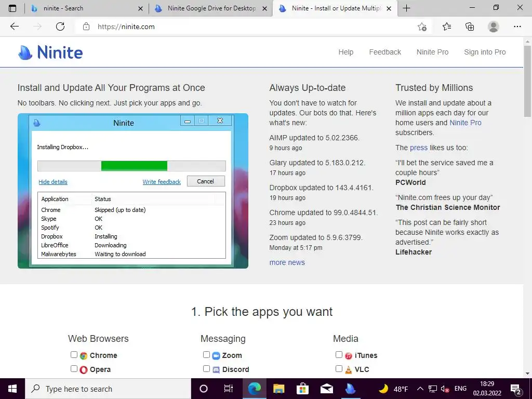Open Cortana circle icon on the taskbar
Screen dimensions: 532x399
[203, 389]
